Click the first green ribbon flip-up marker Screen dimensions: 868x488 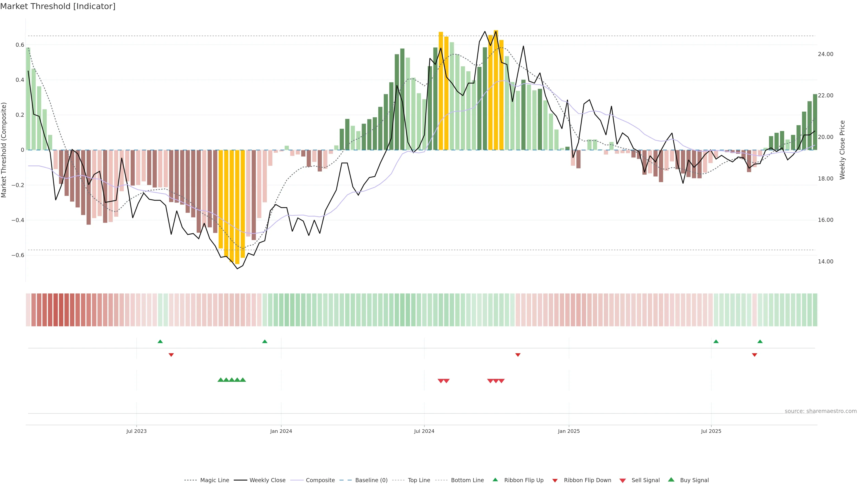coord(160,342)
